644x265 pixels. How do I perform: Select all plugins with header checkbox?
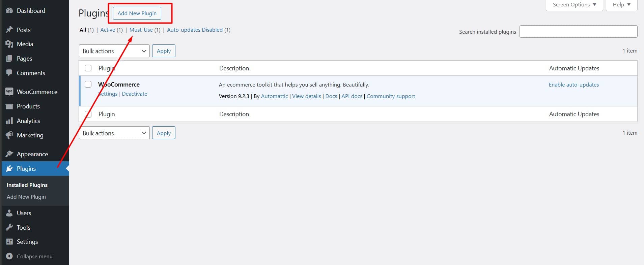click(x=88, y=68)
